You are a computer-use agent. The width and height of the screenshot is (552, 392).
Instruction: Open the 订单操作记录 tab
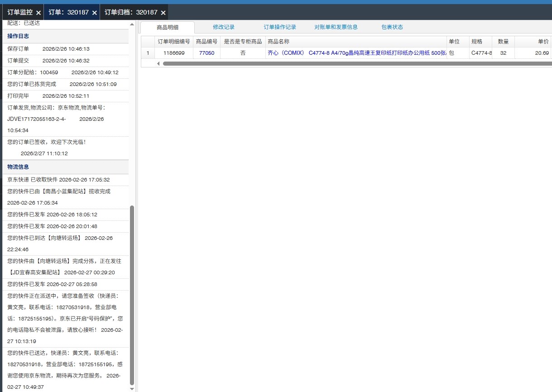click(x=280, y=27)
